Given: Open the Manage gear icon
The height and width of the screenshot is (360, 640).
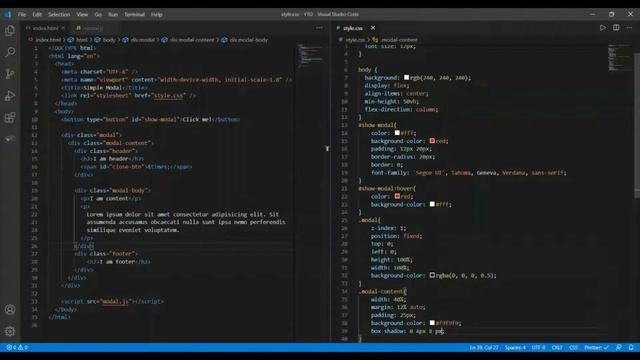Looking at the screenshot, I should 10,331.
